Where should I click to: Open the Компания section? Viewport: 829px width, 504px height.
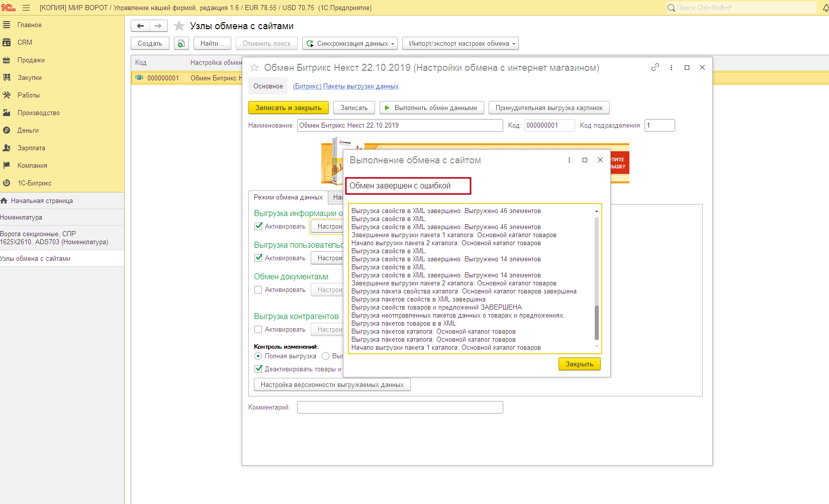[32, 165]
